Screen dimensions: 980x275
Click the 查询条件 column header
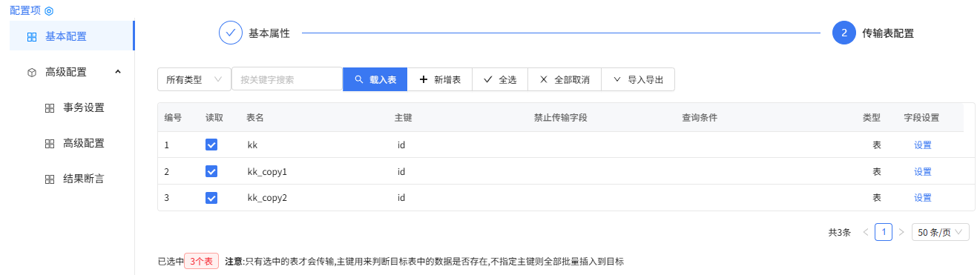(700, 118)
